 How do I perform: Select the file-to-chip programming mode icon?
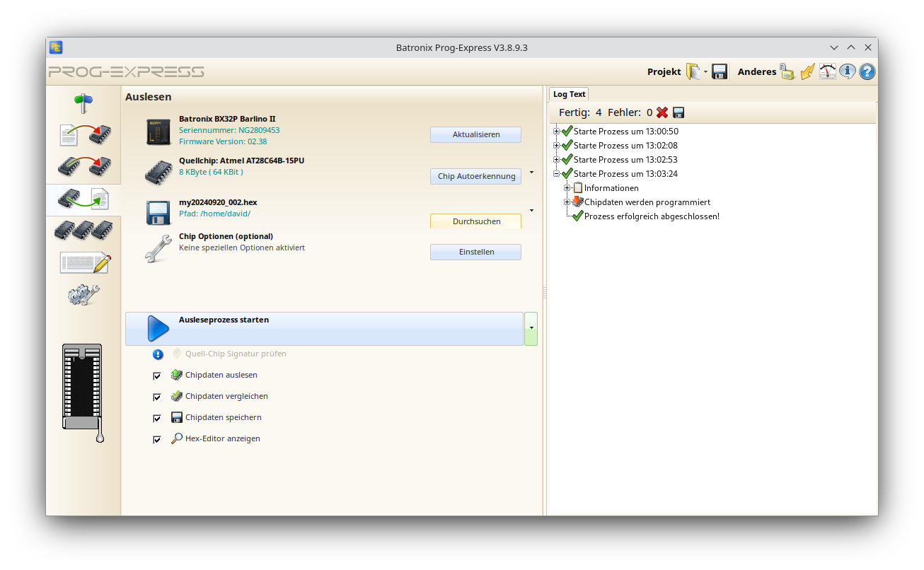click(x=83, y=134)
